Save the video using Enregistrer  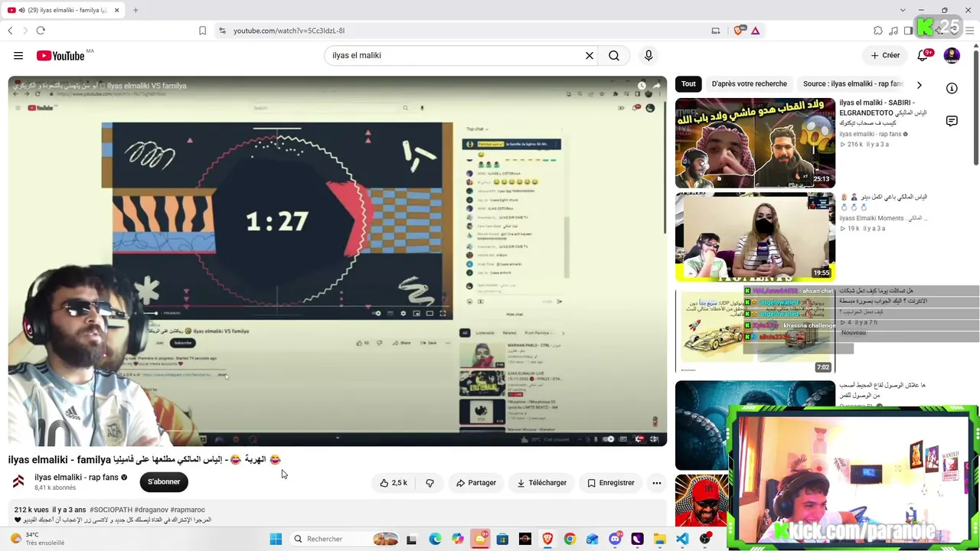coord(610,483)
